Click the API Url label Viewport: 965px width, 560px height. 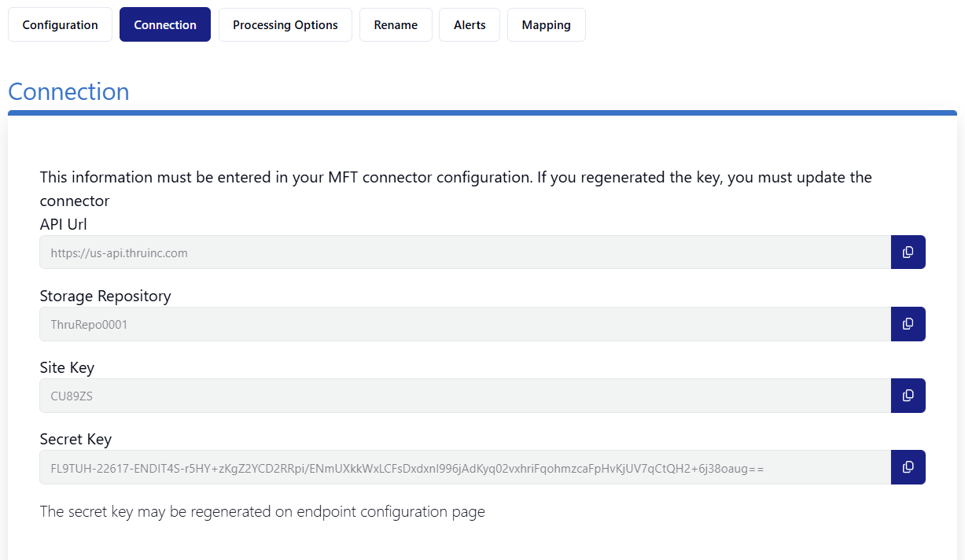click(x=63, y=224)
